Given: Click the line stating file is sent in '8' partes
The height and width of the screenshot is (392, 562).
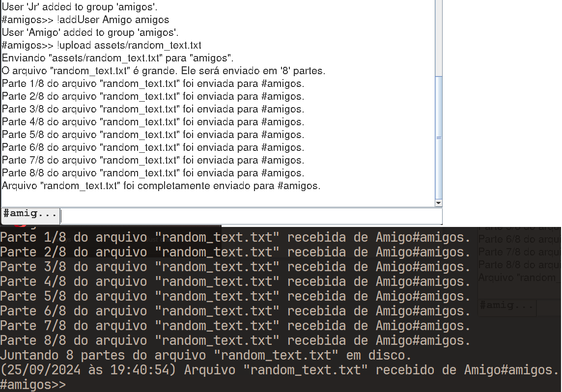Looking at the screenshot, I should coord(164,71).
